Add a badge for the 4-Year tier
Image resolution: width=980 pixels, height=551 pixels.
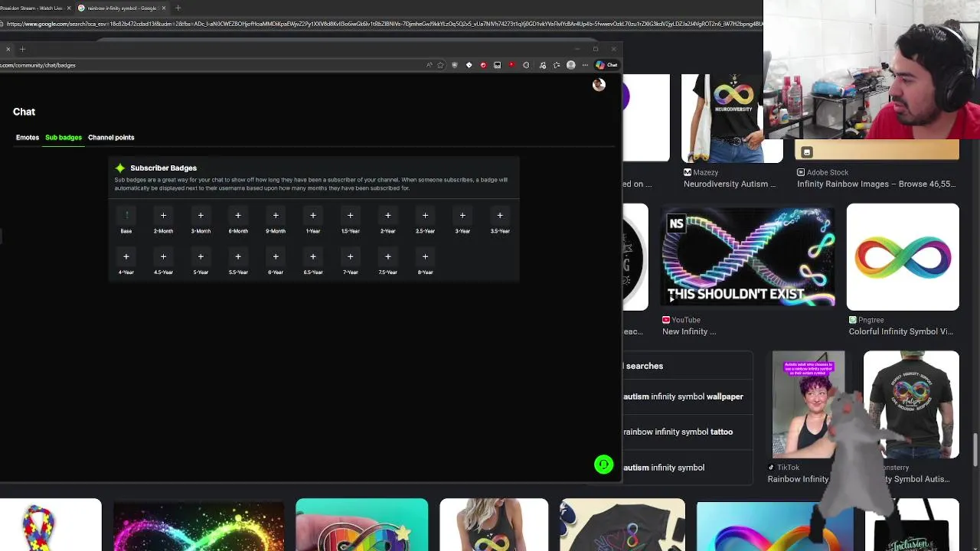126,257
